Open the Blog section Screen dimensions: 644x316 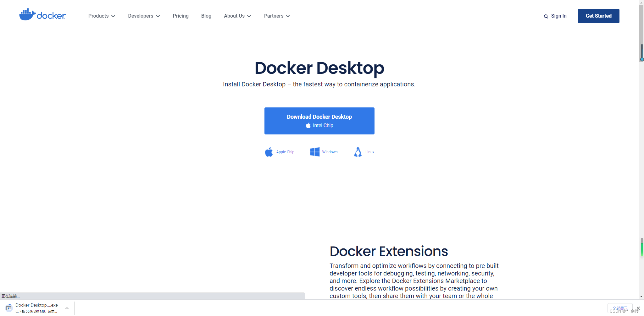click(x=206, y=16)
